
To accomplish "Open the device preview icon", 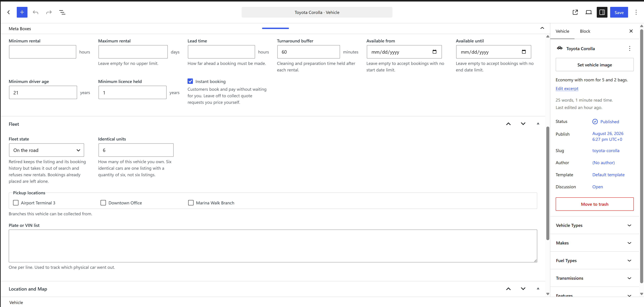I will pyautogui.click(x=589, y=12).
